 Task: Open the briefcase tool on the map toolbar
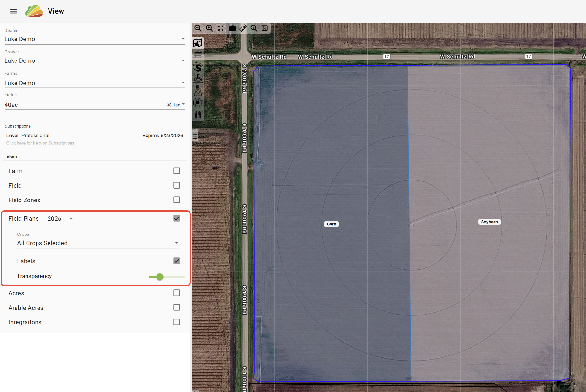coord(232,28)
